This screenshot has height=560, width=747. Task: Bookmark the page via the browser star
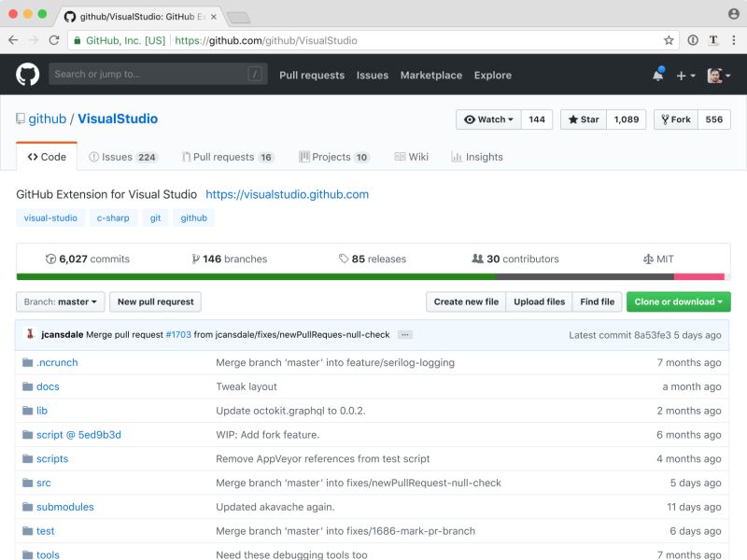click(x=669, y=41)
